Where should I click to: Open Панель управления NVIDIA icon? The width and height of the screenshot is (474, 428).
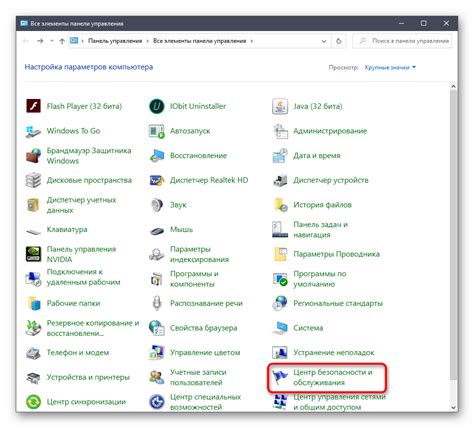click(33, 254)
